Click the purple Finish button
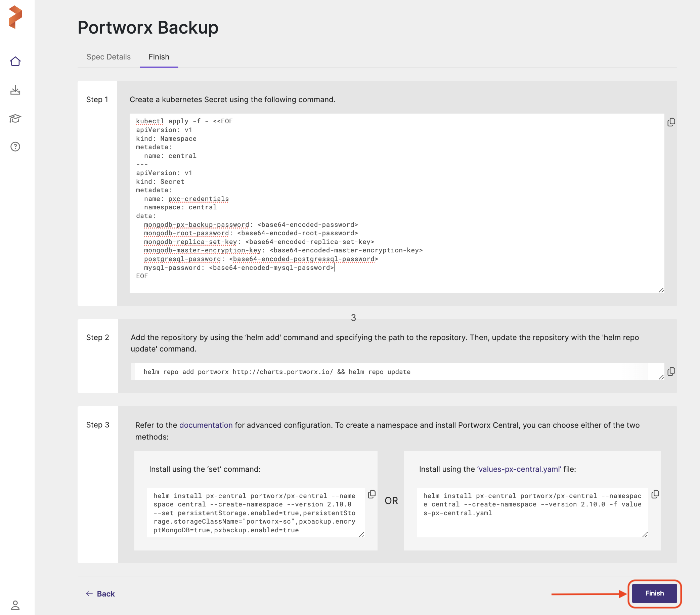The height and width of the screenshot is (615, 700). (654, 593)
